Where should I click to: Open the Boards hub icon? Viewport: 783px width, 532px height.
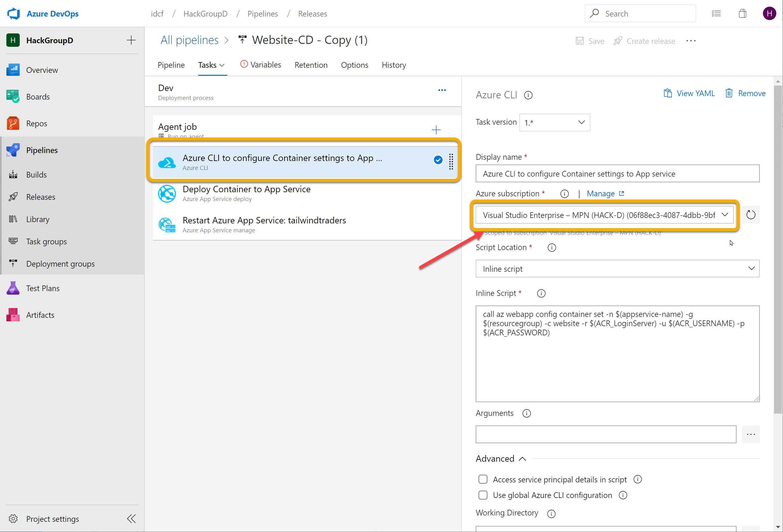(13, 97)
